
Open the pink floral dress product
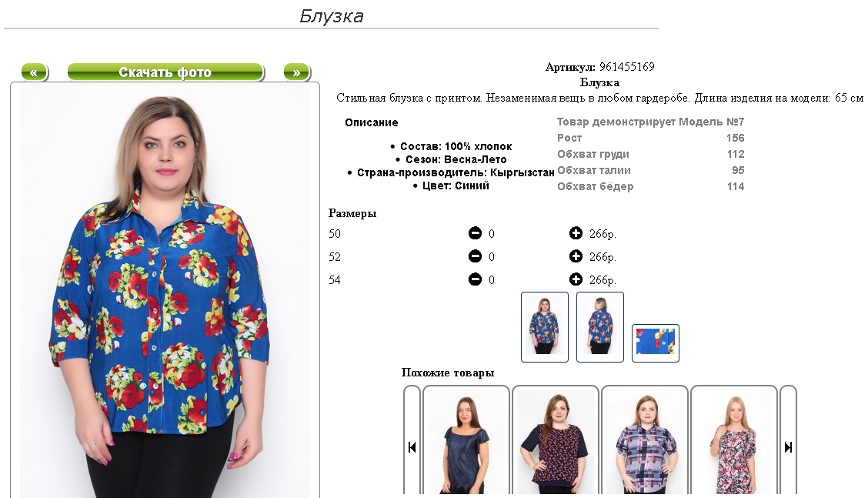click(x=734, y=441)
